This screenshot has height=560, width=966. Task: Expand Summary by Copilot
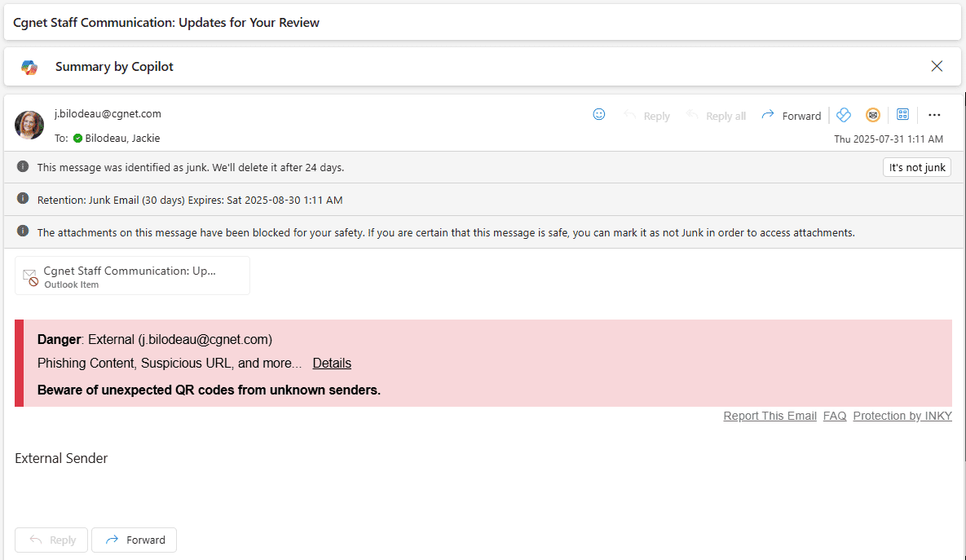point(114,67)
